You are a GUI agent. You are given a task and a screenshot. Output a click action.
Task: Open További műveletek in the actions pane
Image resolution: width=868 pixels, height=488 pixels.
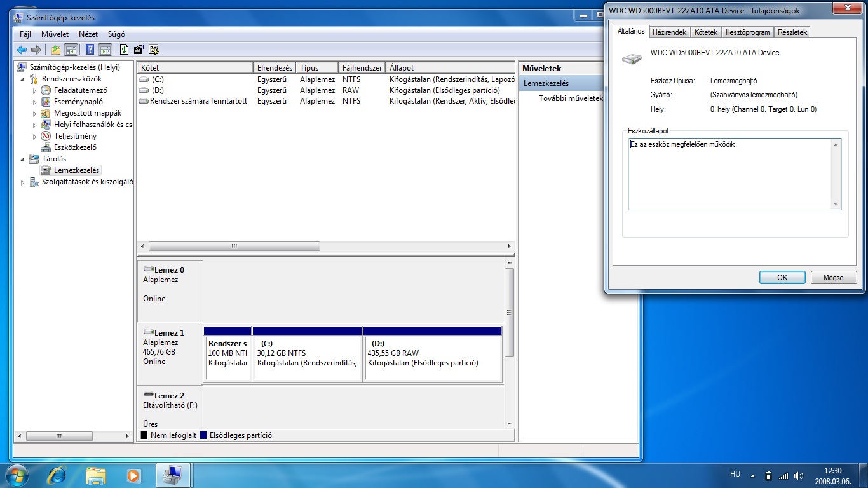point(570,98)
